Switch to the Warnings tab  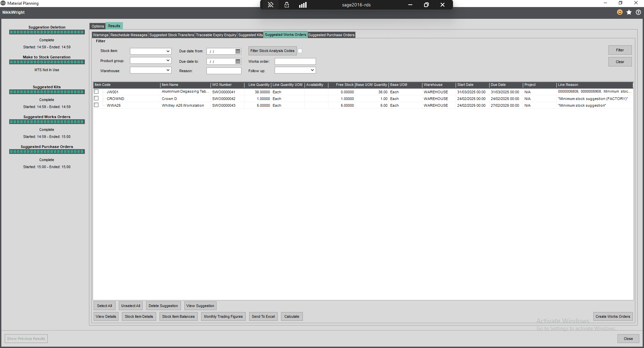click(101, 35)
